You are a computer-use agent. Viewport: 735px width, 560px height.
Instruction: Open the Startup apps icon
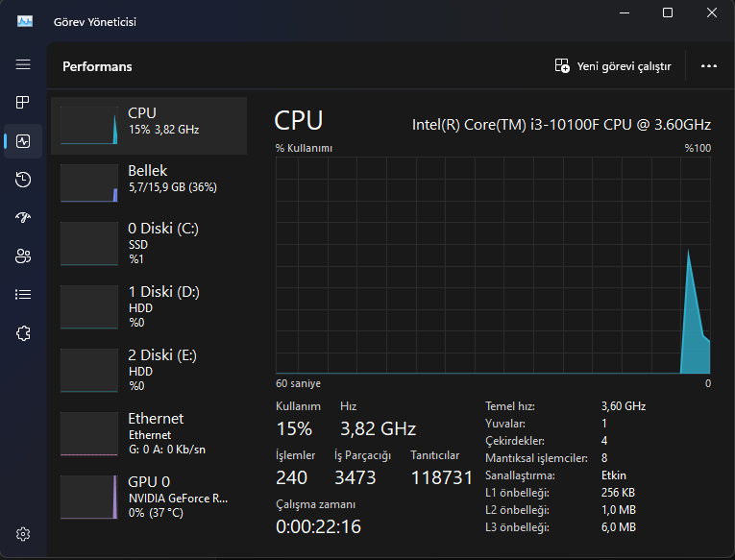(x=23, y=218)
